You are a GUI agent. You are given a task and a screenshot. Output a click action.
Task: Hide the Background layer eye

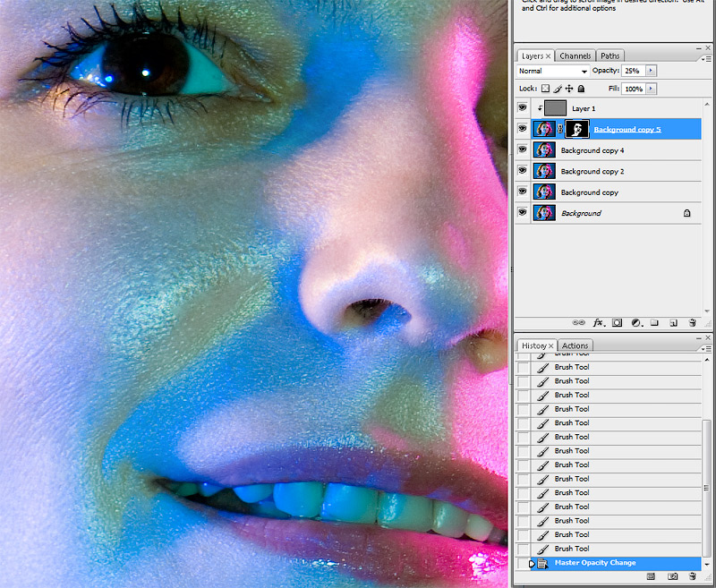coord(522,212)
